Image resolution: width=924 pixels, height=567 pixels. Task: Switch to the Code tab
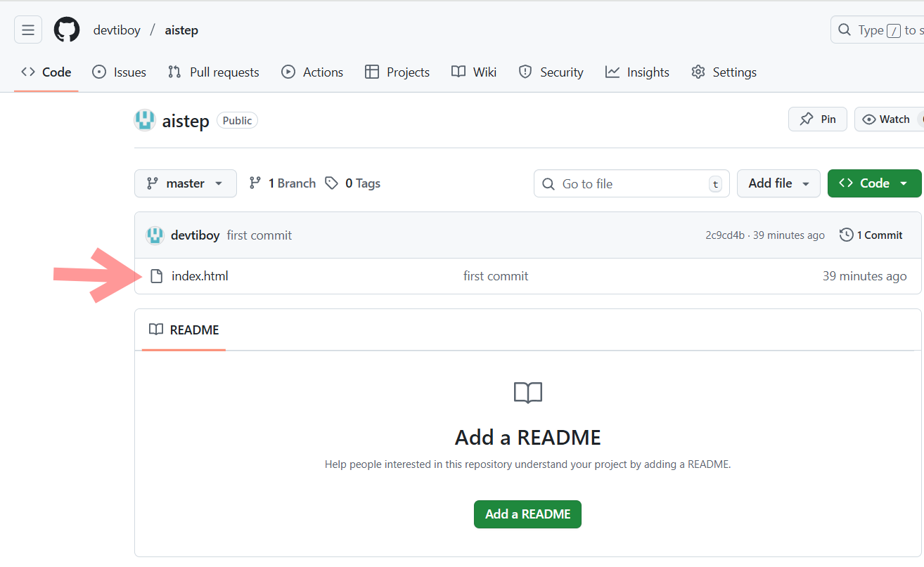(46, 72)
